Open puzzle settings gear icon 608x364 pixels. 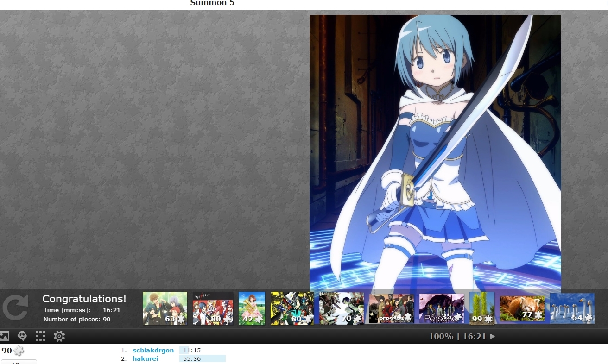coord(59,336)
